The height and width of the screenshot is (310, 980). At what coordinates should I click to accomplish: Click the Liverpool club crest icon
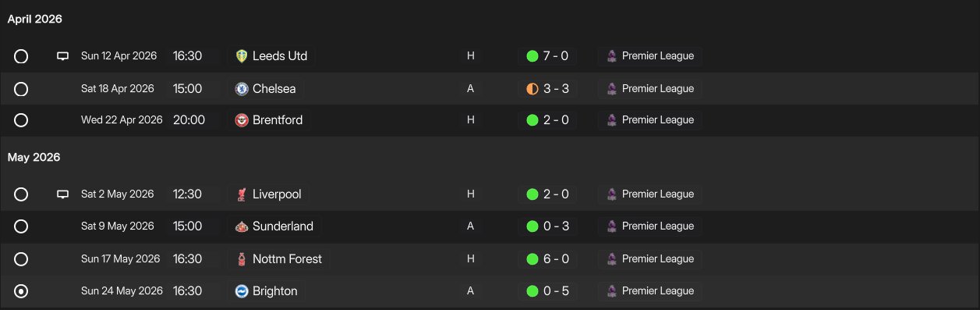pyautogui.click(x=242, y=194)
